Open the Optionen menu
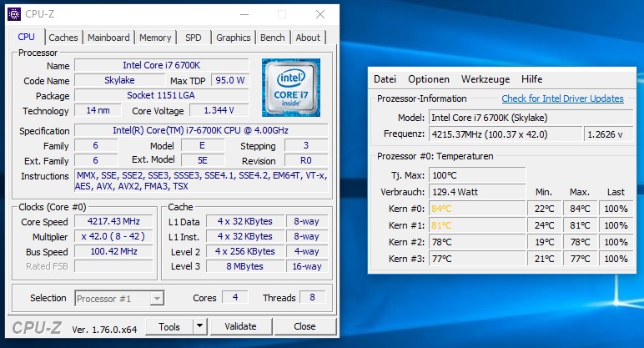 click(x=429, y=79)
